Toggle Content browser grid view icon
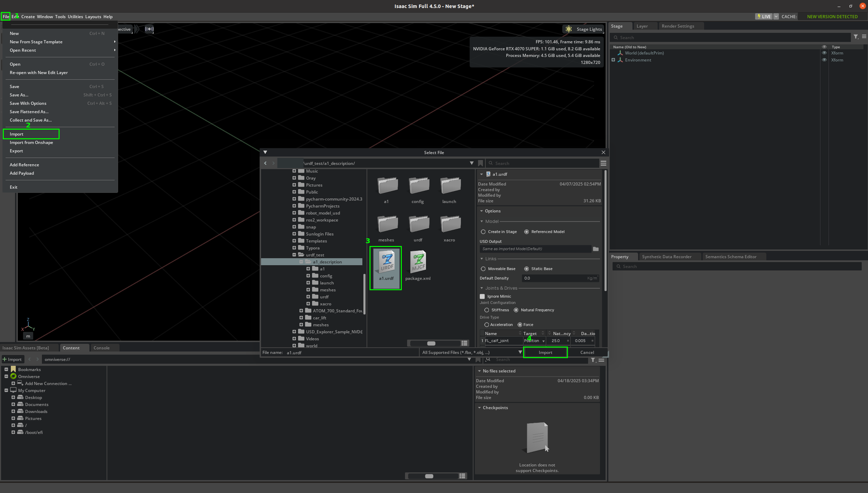868x493 pixels. (462, 476)
